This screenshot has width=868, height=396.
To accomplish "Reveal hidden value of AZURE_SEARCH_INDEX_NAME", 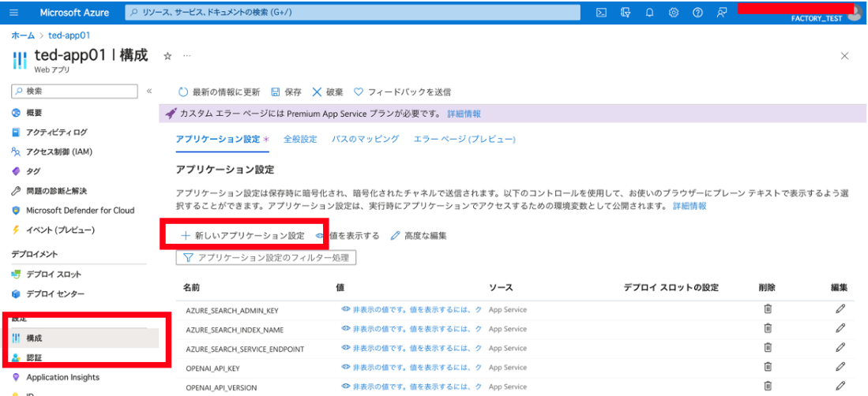I will tap(411, 329).
